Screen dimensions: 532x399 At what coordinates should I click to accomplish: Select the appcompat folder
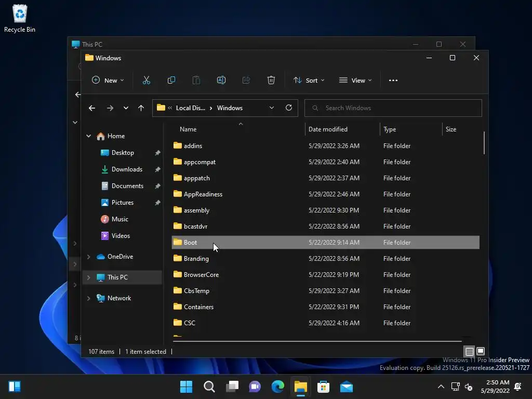coord(325,162)
